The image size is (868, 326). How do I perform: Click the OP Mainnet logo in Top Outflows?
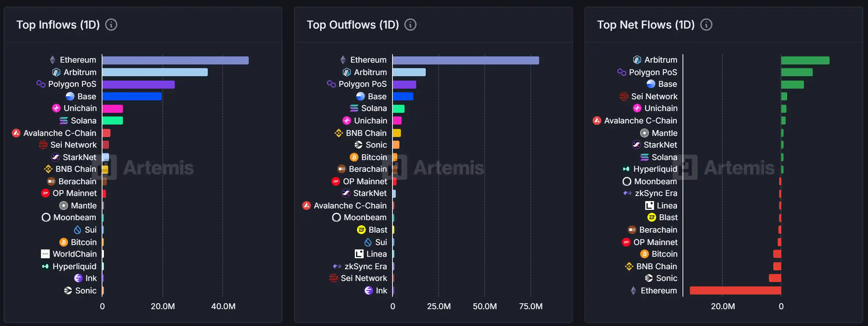336,181
